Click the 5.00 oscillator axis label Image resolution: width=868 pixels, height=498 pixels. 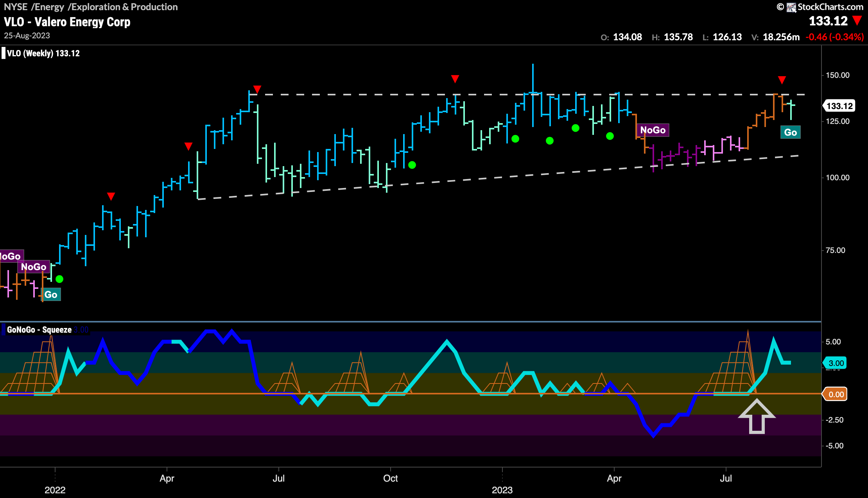point(833,342)
